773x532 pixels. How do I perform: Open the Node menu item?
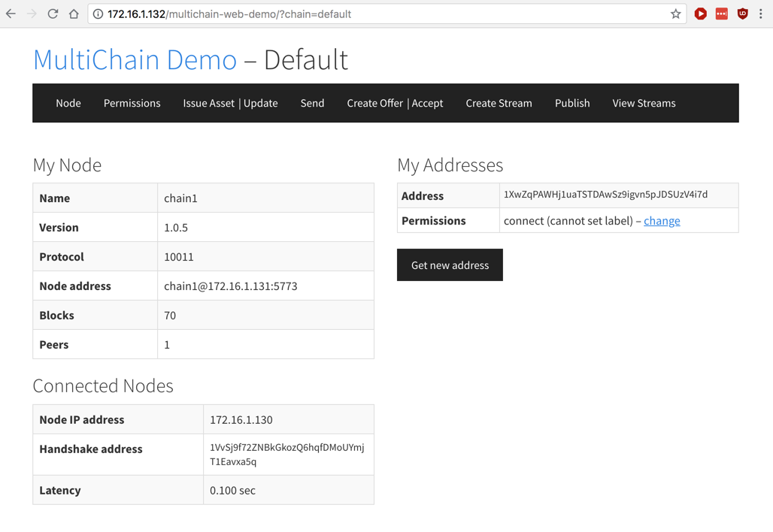(68, 103)
